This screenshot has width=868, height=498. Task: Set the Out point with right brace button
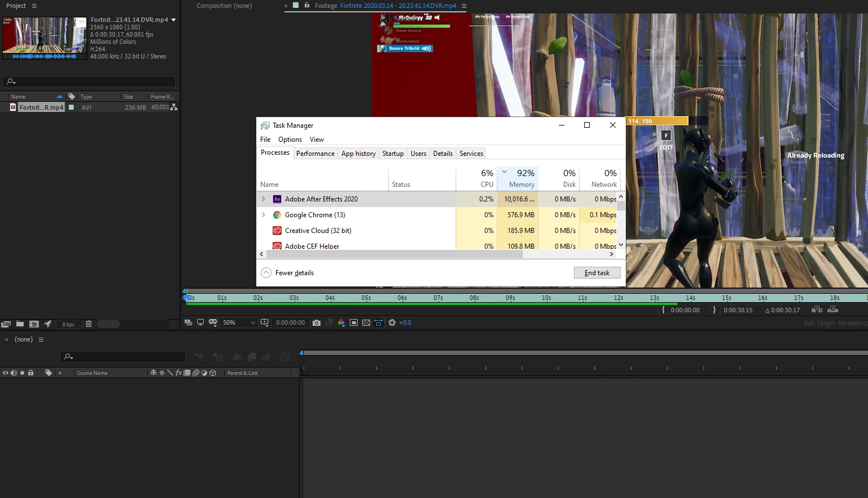click(714, 310)
